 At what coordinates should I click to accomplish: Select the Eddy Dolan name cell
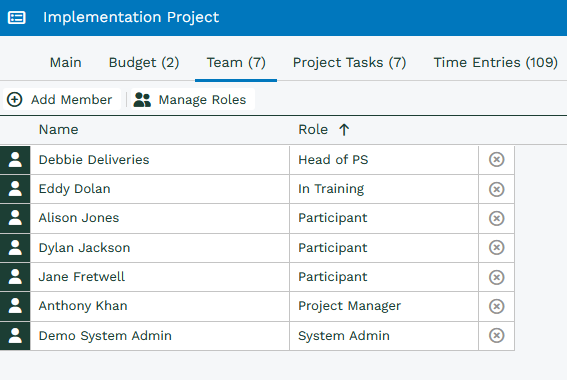[160, 189]
